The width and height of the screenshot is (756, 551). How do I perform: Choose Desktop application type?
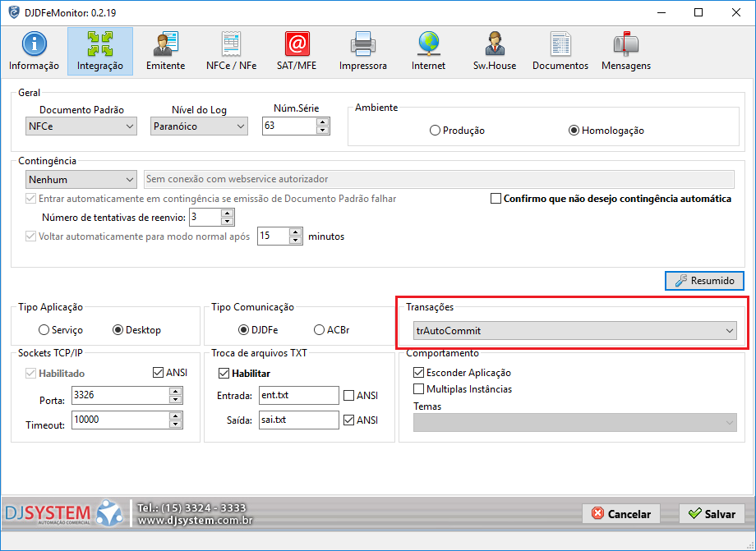point(136,330)
